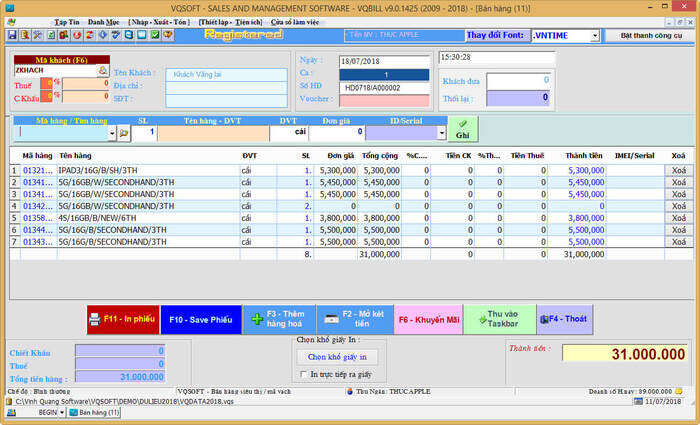The height and width of the screenshot is (425, 700).
Task: Open the .VNTIME font dropdown
Action: (x=594, y=35)
